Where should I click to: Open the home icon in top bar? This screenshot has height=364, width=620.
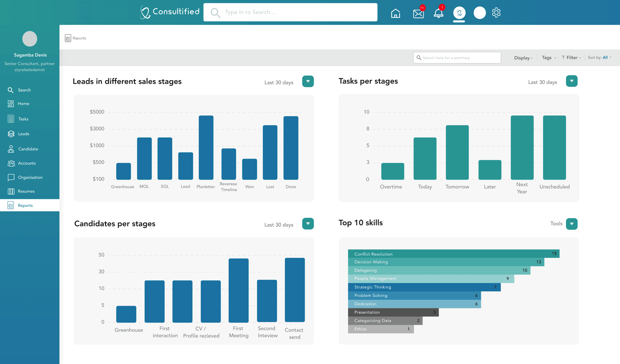395,13
